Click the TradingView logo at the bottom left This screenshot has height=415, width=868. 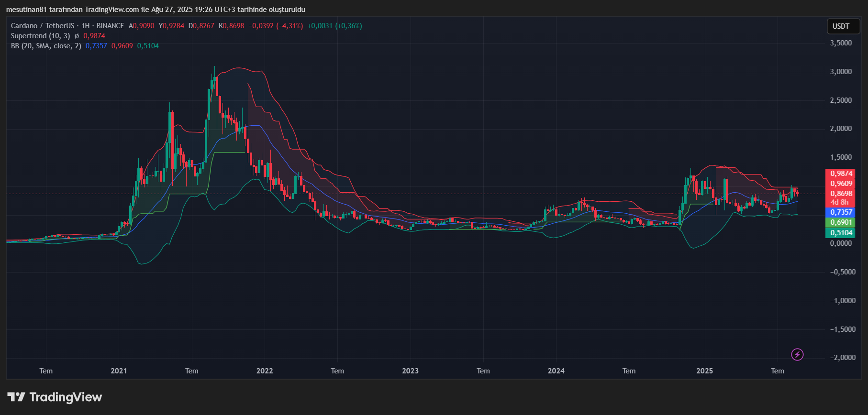coord(55,397)
